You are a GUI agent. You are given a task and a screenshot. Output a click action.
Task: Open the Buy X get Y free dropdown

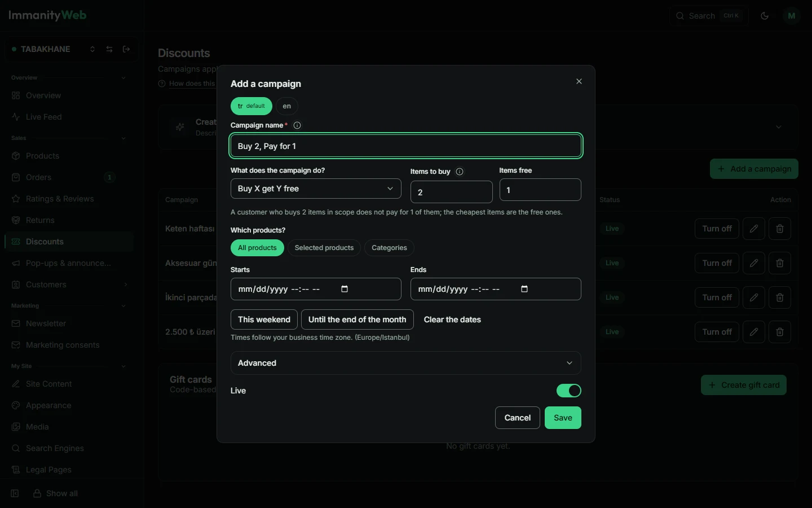[x=316, y=189]
